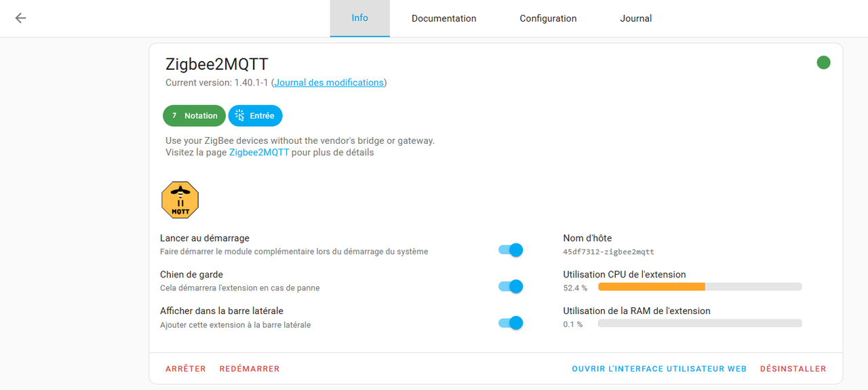Screen dimensions: 868x390
Task: Click REDÉMARRER to restart the add-on
Action: [x=250, y=369]
